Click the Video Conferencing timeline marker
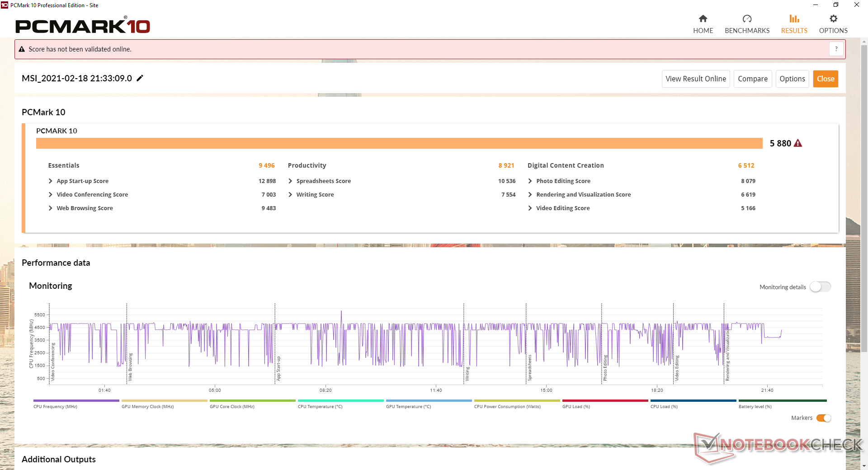This screenshot has height=470, width=868. (x=52, y=362)
